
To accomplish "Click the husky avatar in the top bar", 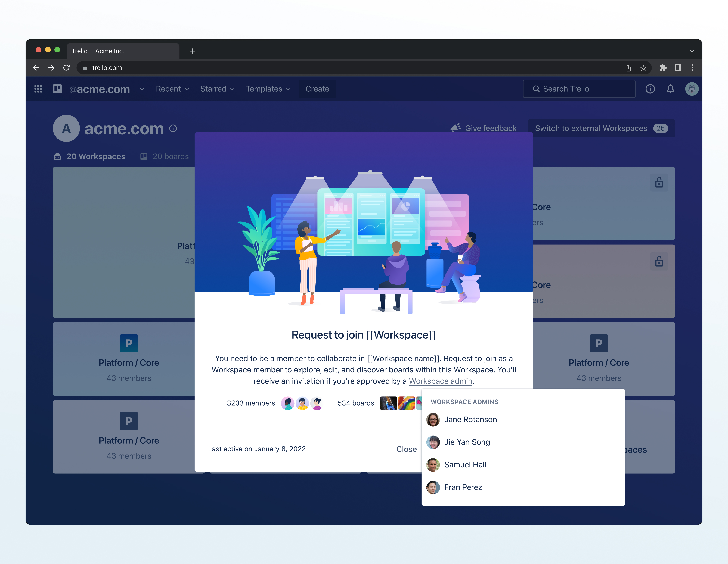I will [692, 89].
